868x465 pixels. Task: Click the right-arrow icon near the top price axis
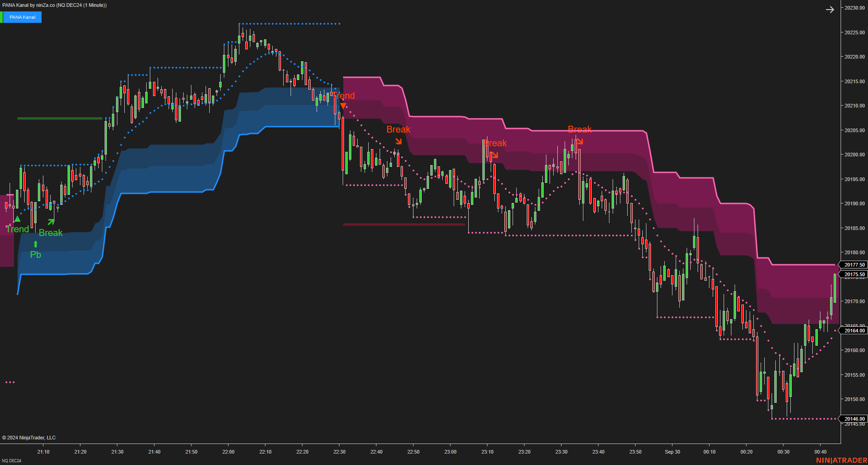tap(830, 10)
